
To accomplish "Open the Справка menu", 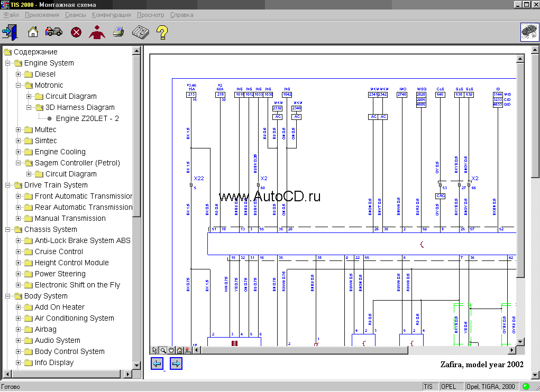I will click(181, 15).
